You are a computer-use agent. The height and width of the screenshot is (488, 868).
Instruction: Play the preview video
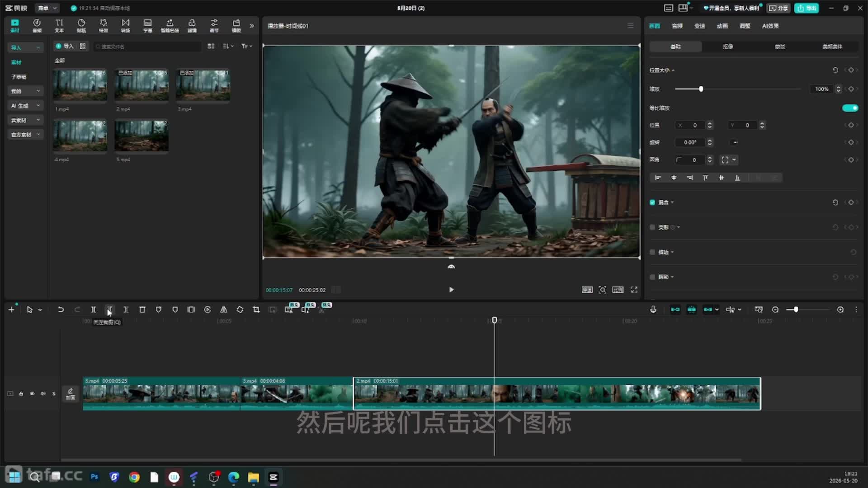451,290
